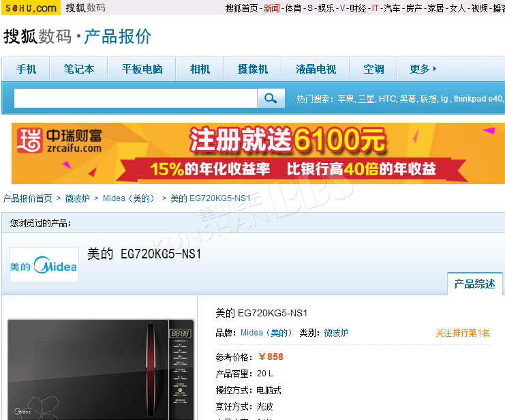Click 美的 EG720KG5-NS1 breadcrumb link
505x420 pixels.
pyautogui.click(x=211, y=198)
